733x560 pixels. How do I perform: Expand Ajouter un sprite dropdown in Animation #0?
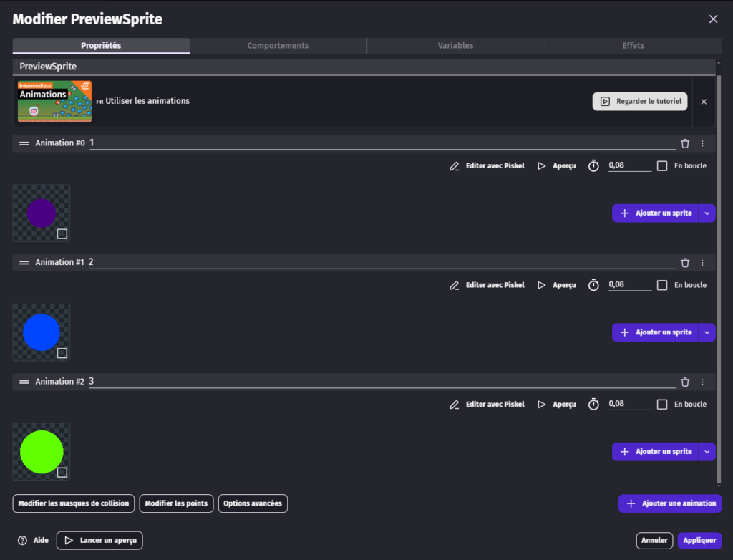pyautogui.click(x=707, y=213)
